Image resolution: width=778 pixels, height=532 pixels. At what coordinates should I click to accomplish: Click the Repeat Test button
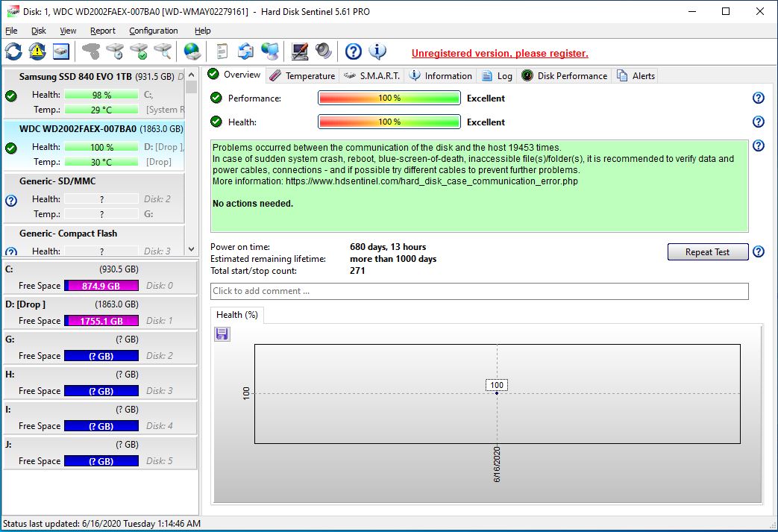[708, 252]
